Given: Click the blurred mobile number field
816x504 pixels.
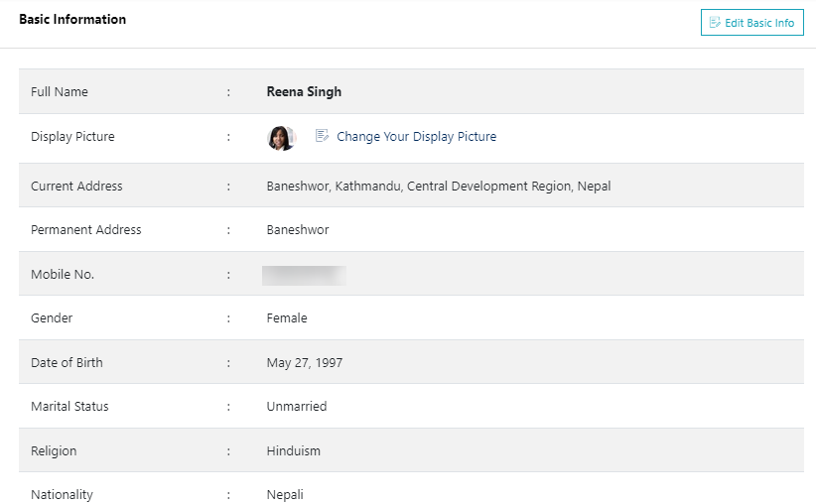Looking at the screenshot, I should click(304, 275).
